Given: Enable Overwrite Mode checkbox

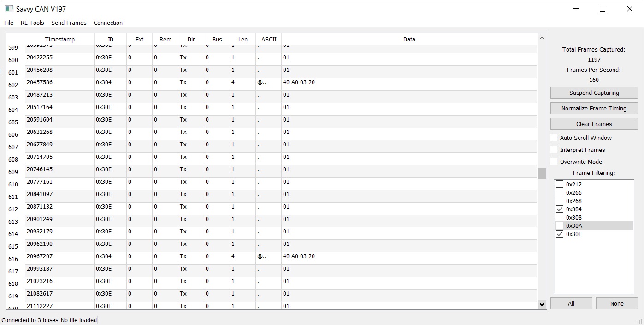Looking at the screenshot, I should coord(554,162).
